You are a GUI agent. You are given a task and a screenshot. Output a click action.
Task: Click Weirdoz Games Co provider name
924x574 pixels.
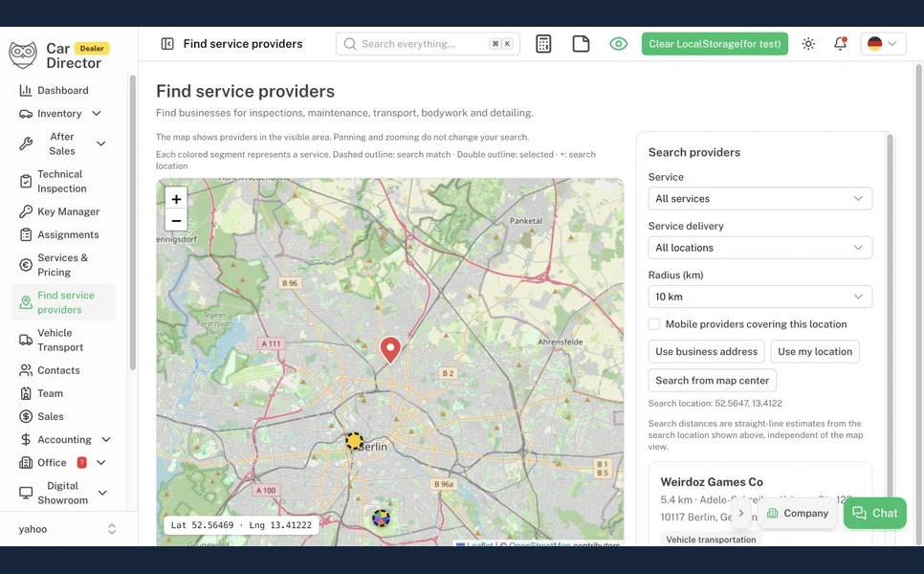click(712, 482)
